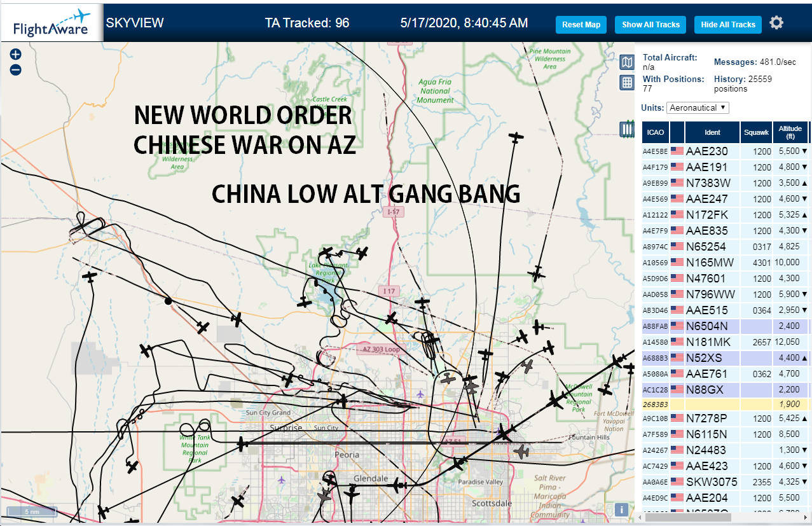Select the AAE515 aircraft row
This screenshot has width=812, height=526.
726,310
